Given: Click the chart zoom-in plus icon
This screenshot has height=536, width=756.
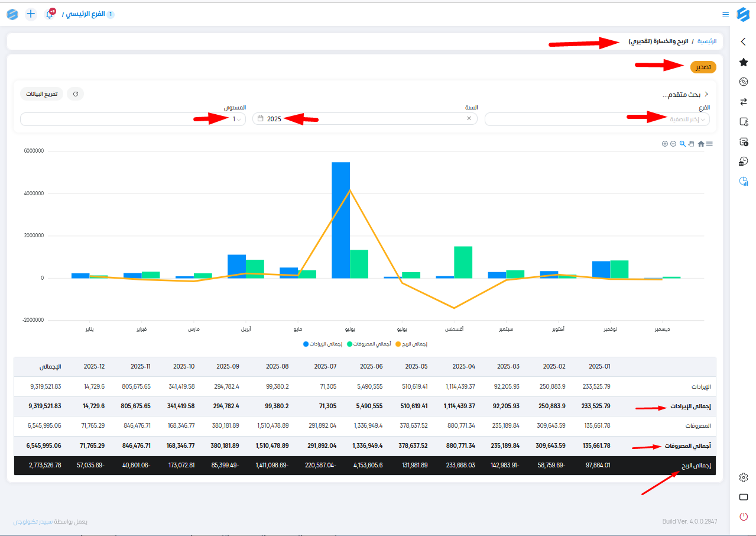Looking at the screenshot, I should [665, 144].
